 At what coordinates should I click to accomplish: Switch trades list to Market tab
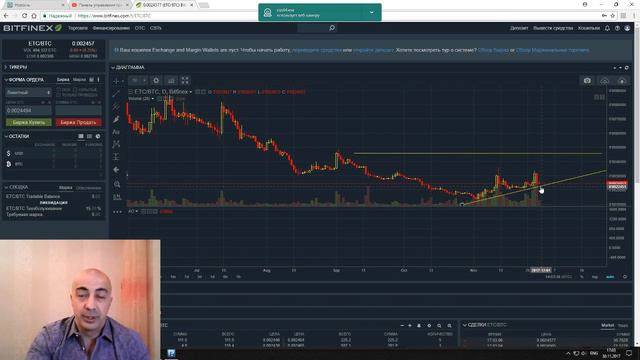click(x=607, y=325)
